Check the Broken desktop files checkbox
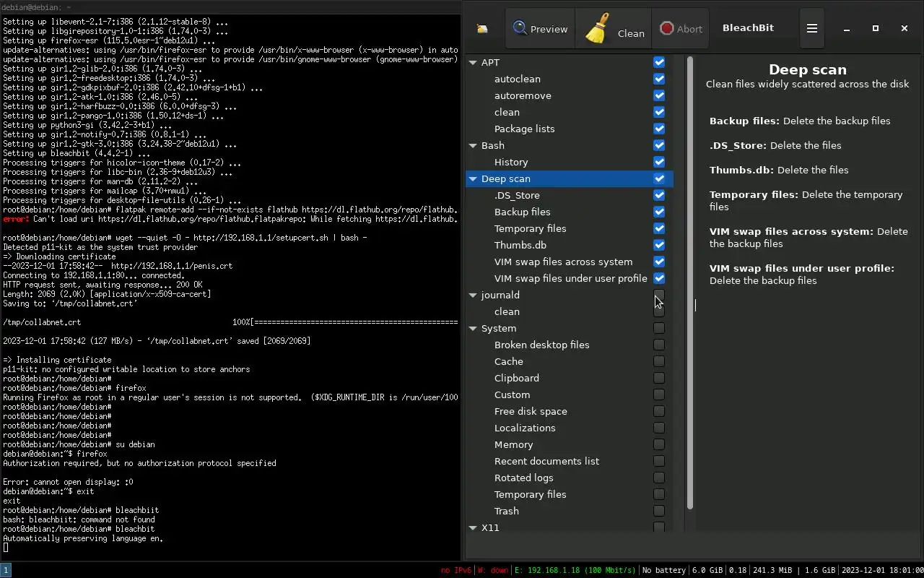The height and width of the screenshot is (578, 924). click(659, 345)
